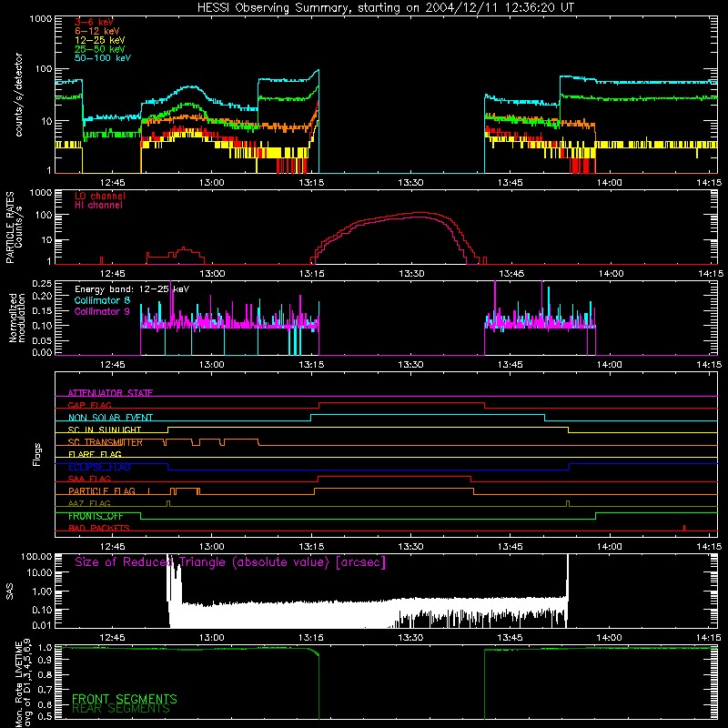728x728 pixels.
Task: Click the Normalized modulation axis title
Action: (x=18, y=318)
